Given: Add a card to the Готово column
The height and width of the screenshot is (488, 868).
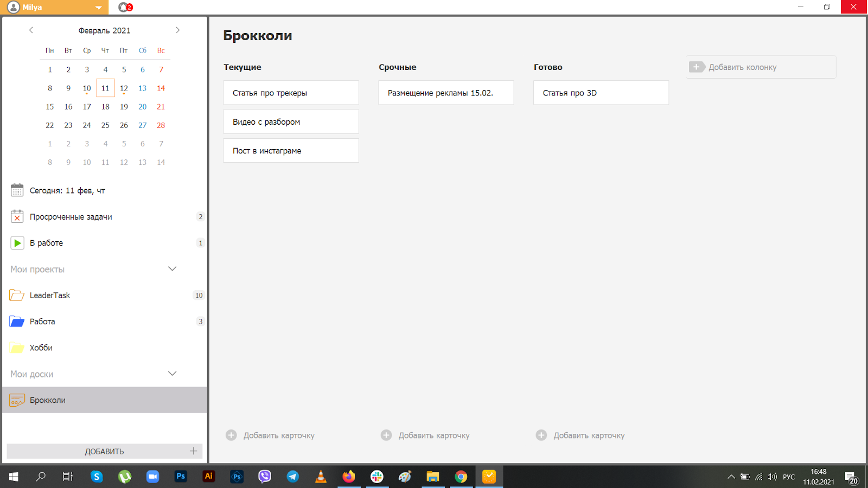Looking at the screenshot, I should tap(580, 435).
